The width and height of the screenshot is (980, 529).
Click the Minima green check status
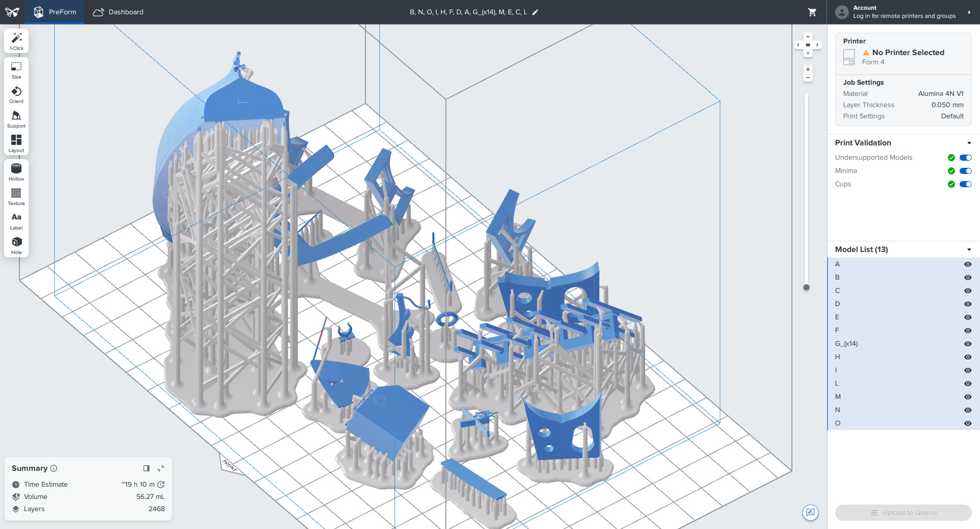point(951,171)
